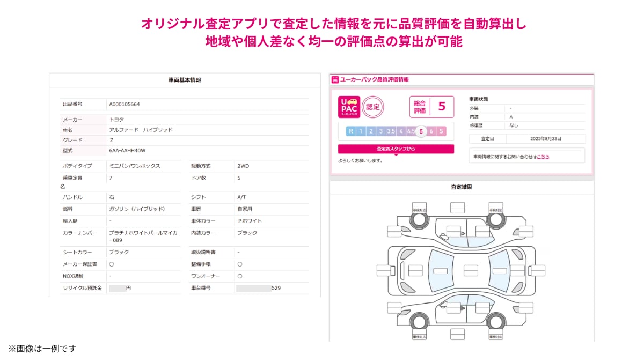Click listing number A000105664
Viewport: 644px width, 362px height.
[125, 104]
